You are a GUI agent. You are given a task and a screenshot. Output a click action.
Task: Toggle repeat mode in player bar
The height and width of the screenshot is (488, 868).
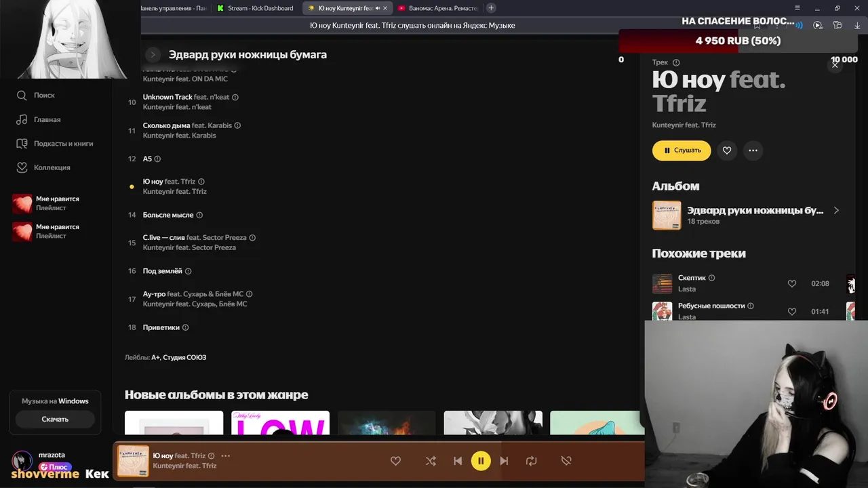click(531, 461)
